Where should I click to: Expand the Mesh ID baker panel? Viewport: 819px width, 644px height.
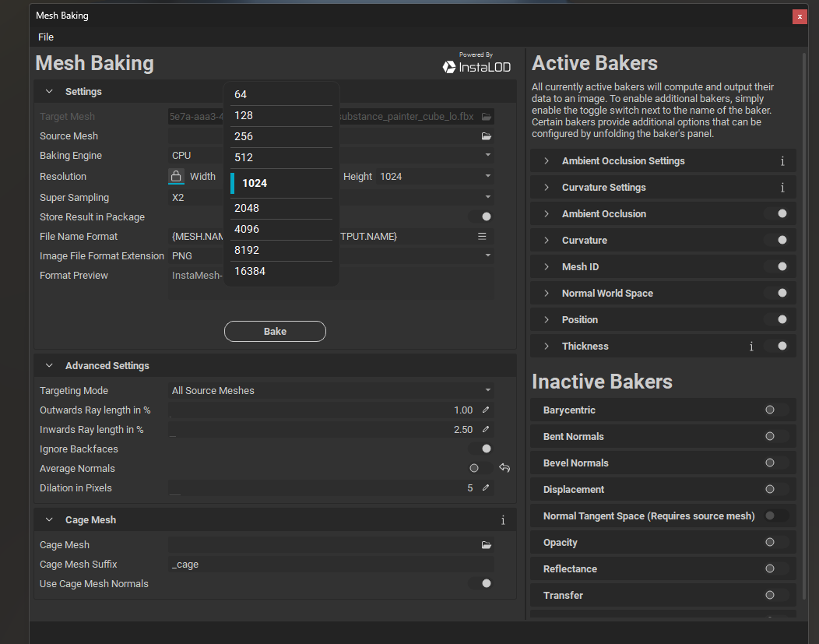click(547, 267)
